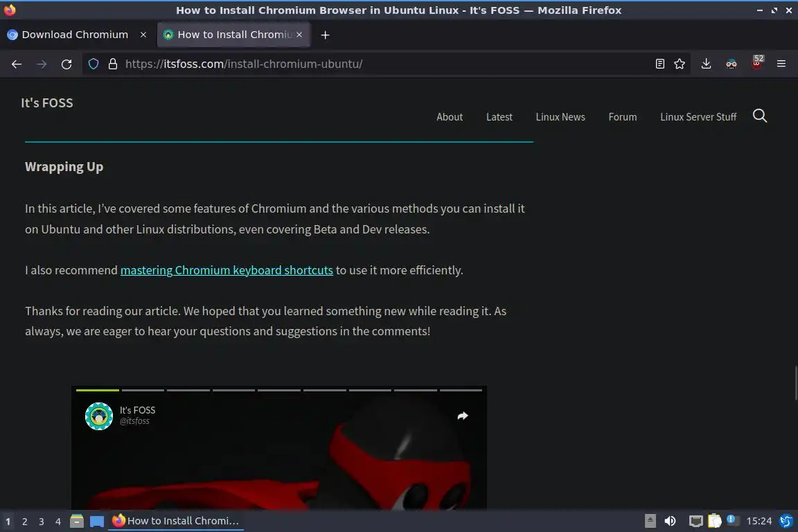Open the @itsfoss channel handle
The height and width of the screenshot is (532, 798).
click(134, 421)
